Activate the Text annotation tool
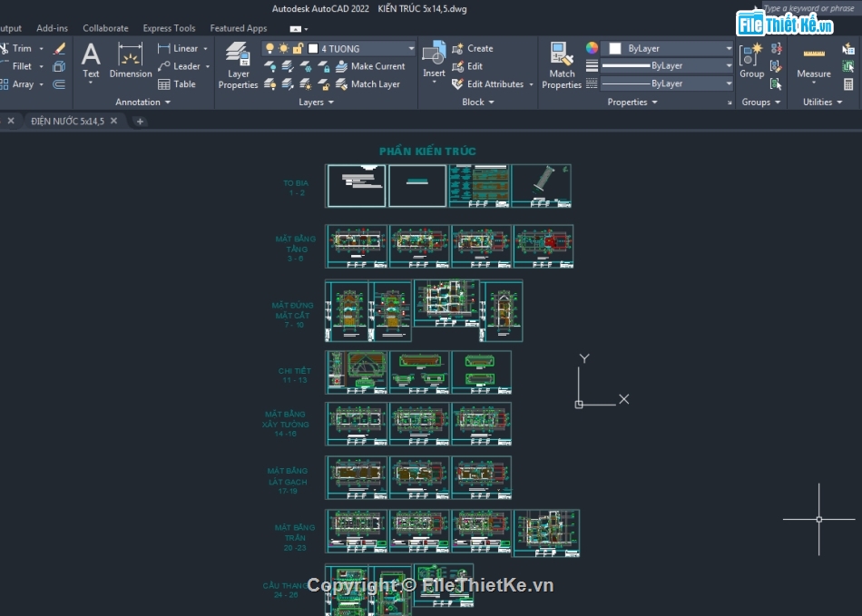 pos(91,62)
